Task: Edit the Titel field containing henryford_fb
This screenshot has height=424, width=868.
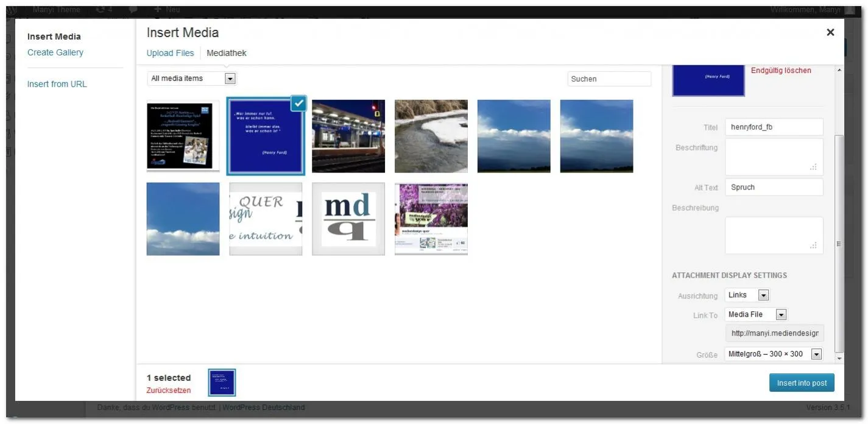Action: pos(774,127)
